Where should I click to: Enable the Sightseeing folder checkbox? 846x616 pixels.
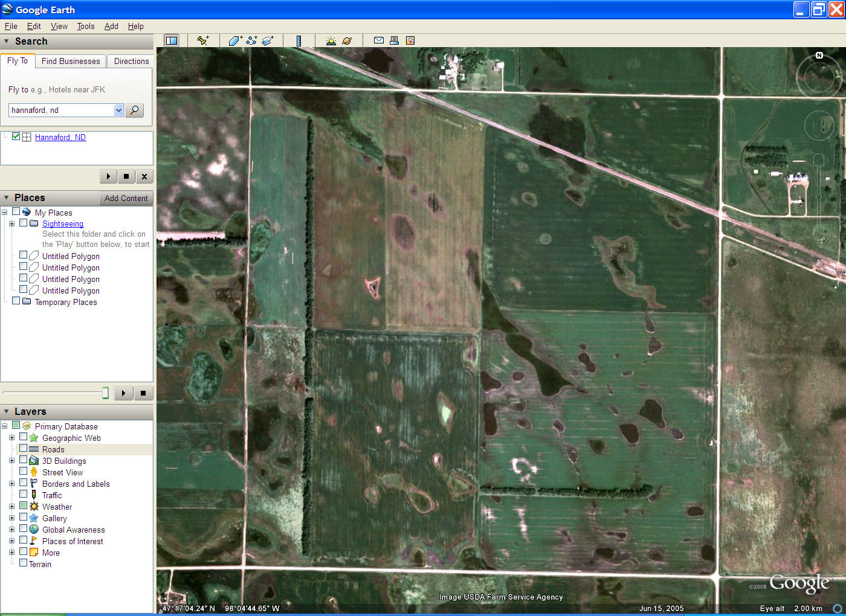[24, 223]
